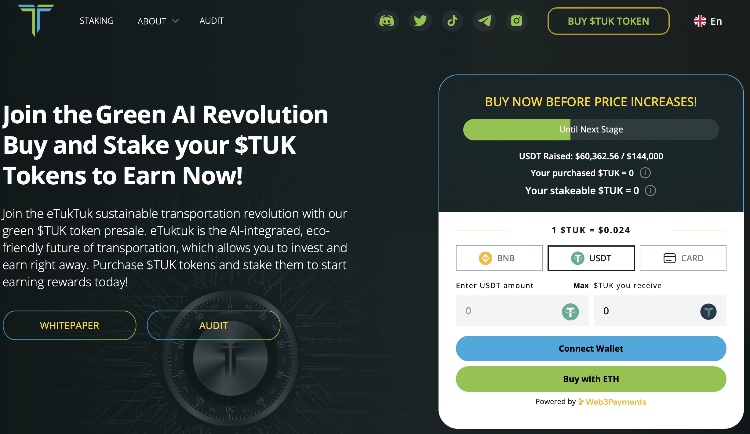Image resolution: width=750 pixels, height=434 pixels.
Task: Click the Buy with ETH button
Action: (x=591, y=379)
